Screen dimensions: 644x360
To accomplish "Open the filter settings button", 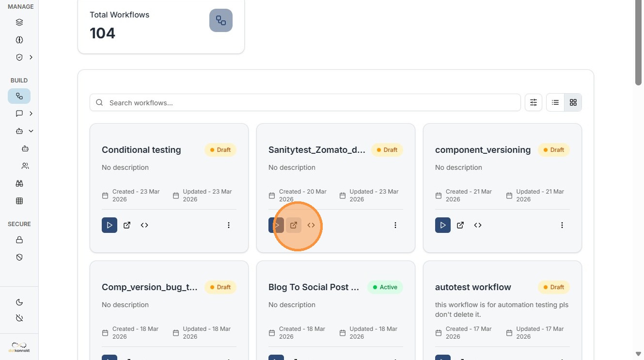I will click(x=534, y=102).
